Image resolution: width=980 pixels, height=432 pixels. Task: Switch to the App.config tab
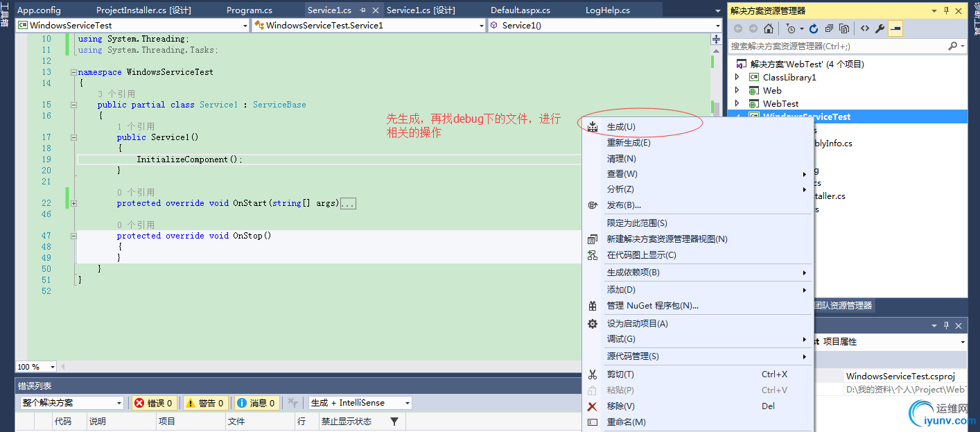(39, 10)
